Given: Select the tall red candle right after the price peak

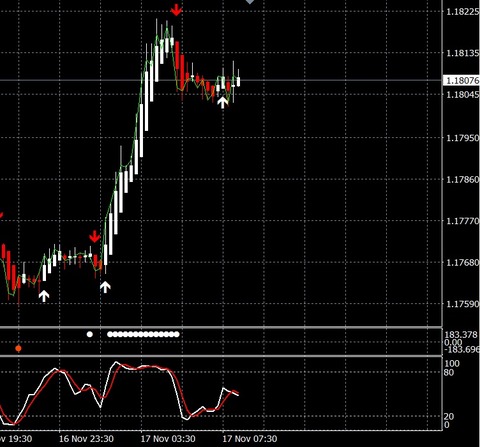Looking at the screenshot, I should click(x=177, y=55).
